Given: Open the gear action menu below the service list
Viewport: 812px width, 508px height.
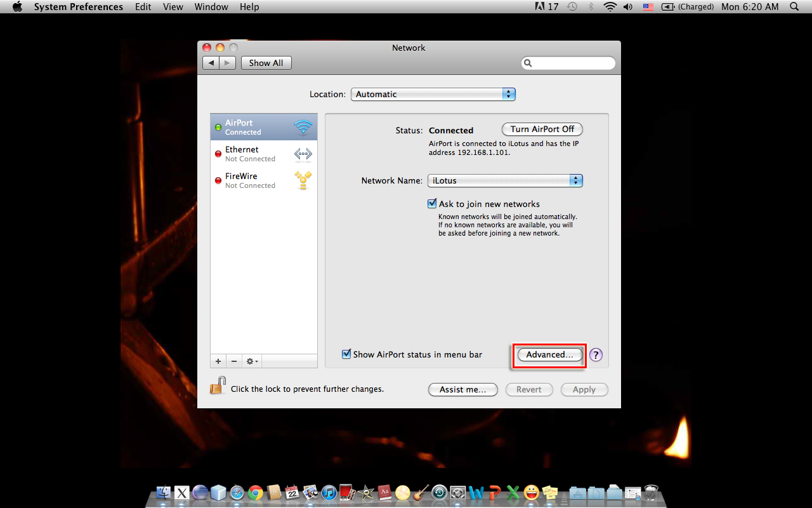Looking at the screenshot, I should pos(252,361).
